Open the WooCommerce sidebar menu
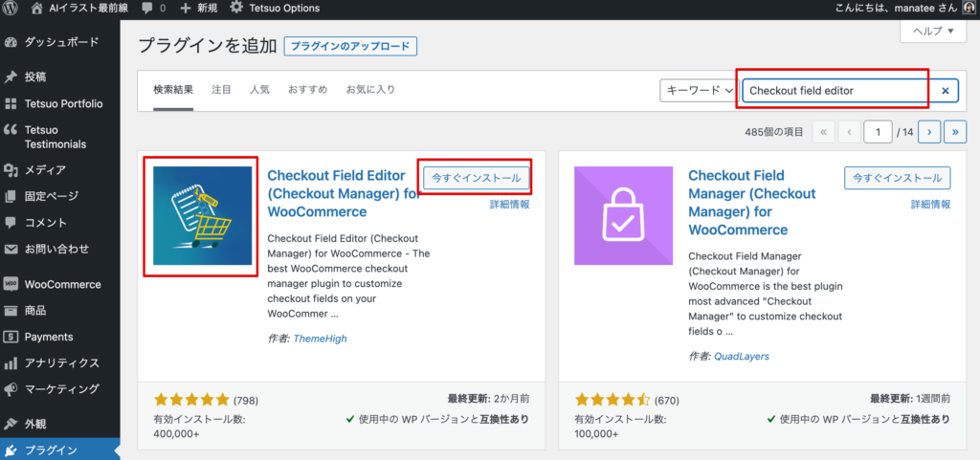Image resolution: width=980 pixels, height=460 pixels. point(61,284)
